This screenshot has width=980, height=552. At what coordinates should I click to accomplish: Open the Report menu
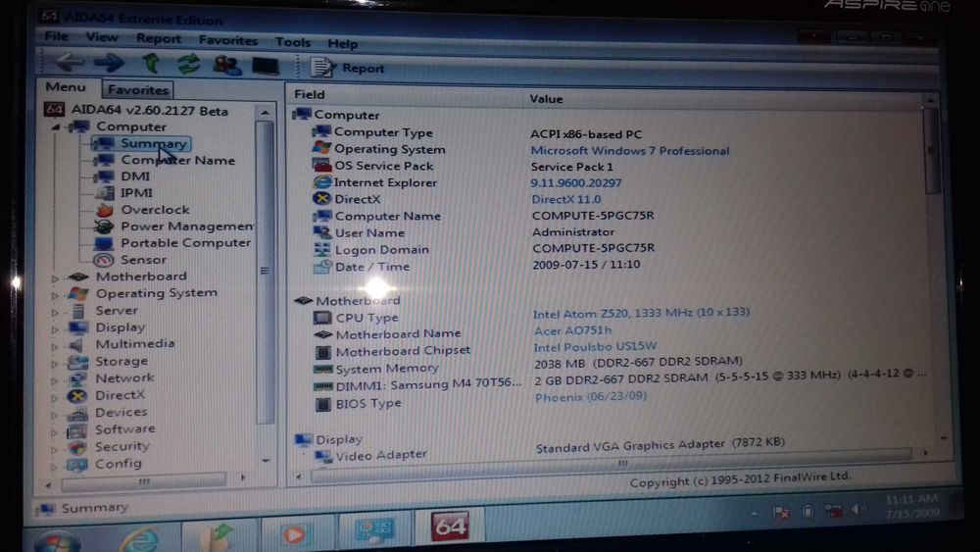point(159,39)
